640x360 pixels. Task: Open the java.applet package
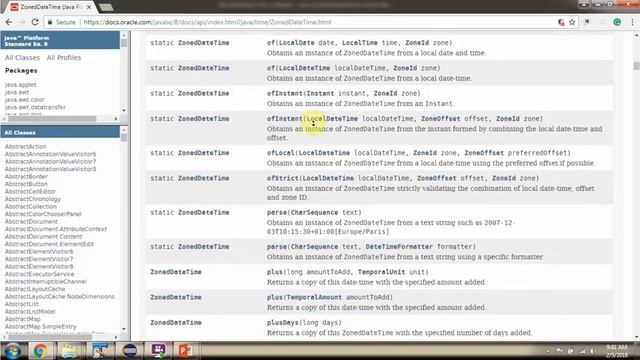(x=20, y=84)
